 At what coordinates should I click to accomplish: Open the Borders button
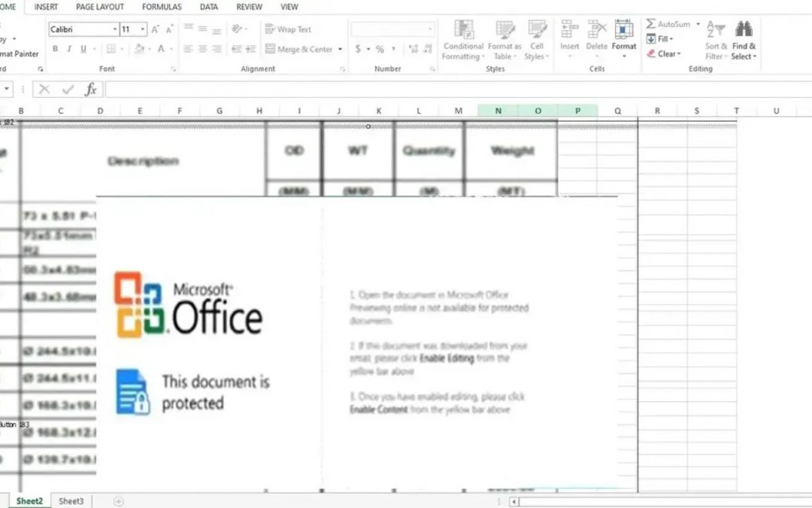point(111,49)
